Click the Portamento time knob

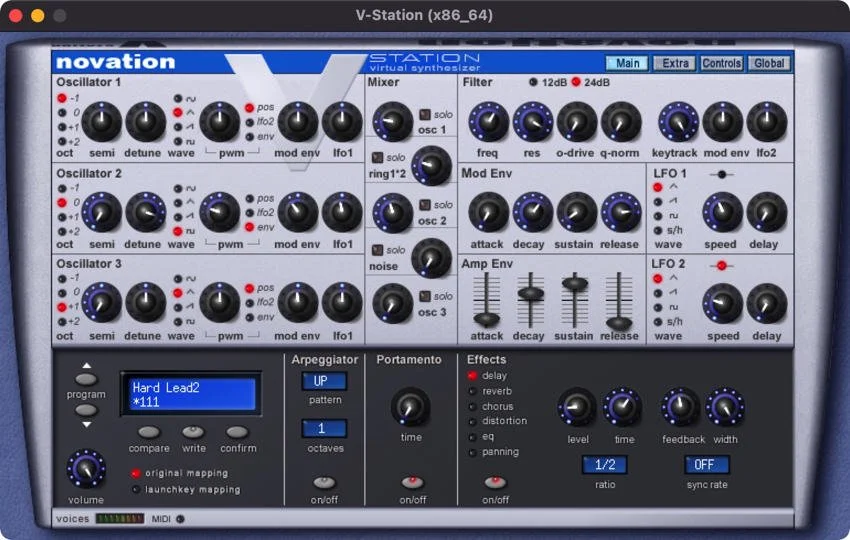[410, 407]
